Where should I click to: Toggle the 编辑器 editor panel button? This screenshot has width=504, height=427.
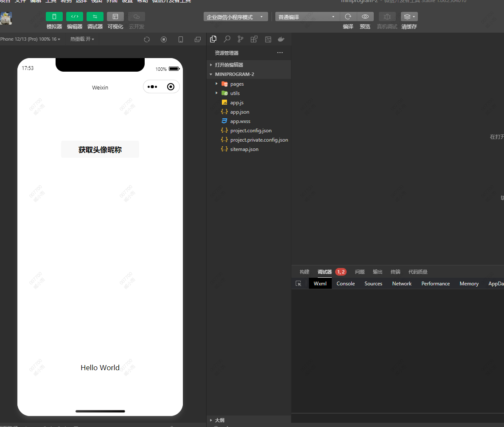pyautogui.click(x=75, y=17)
